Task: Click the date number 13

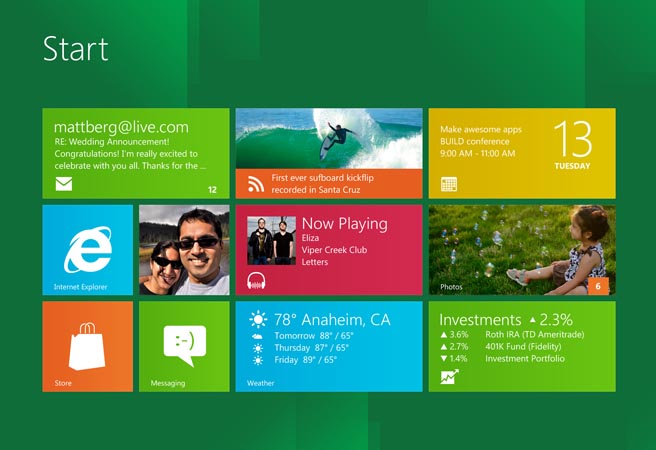Action: click(x=573, y=138)
